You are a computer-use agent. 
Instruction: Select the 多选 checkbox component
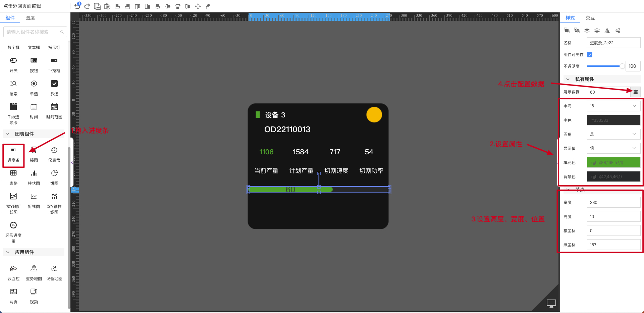(x=54, y=88)
